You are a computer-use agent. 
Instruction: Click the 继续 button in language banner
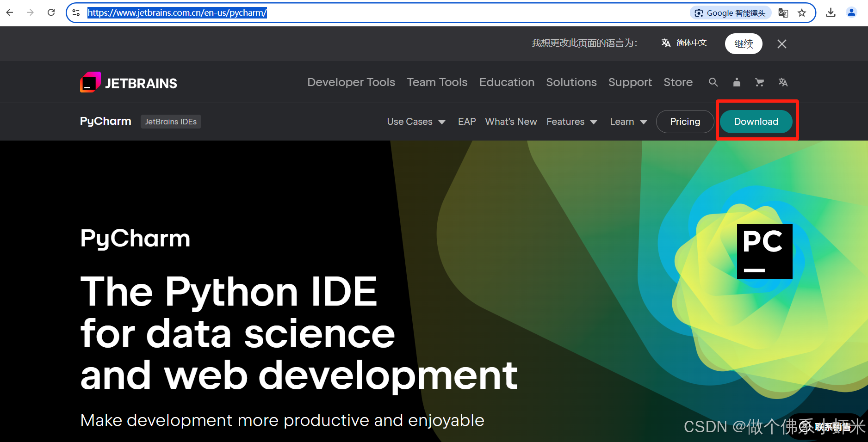[x=744, y=43]
